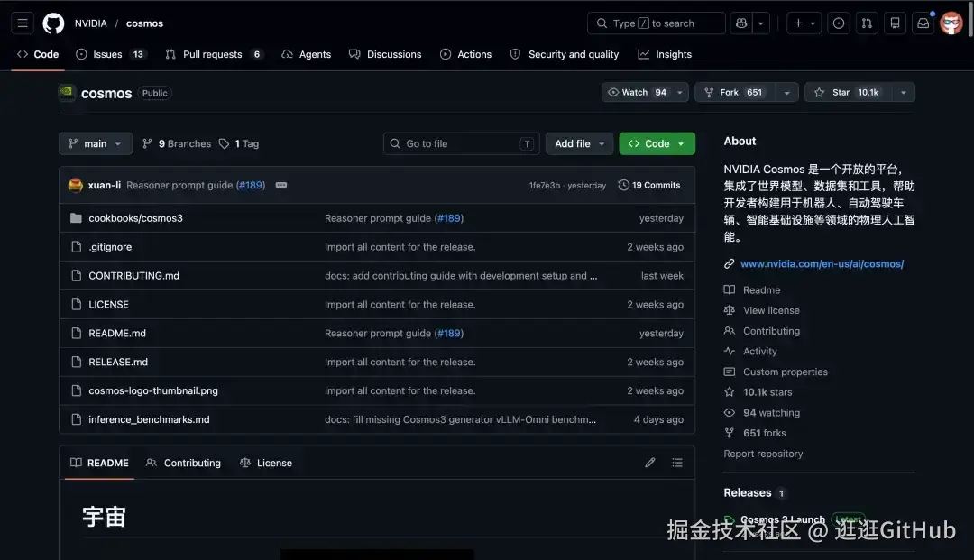
Task: Click the scales icon beside View license
Action: click(730, 310)
